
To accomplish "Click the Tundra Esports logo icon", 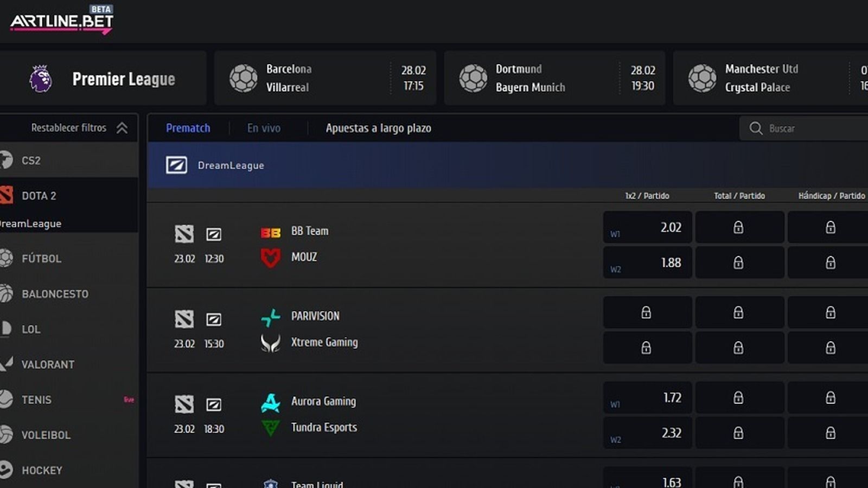I will pos(270,428).
